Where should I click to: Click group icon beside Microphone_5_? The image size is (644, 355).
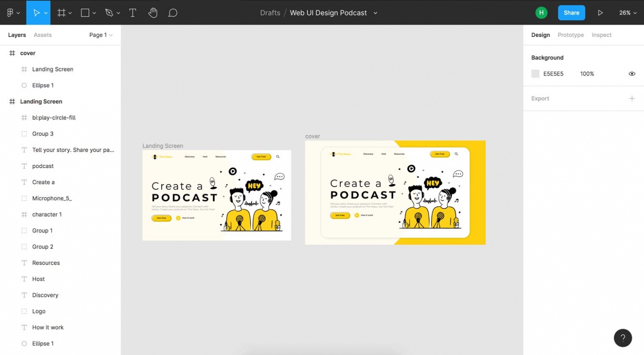point(24,198)
